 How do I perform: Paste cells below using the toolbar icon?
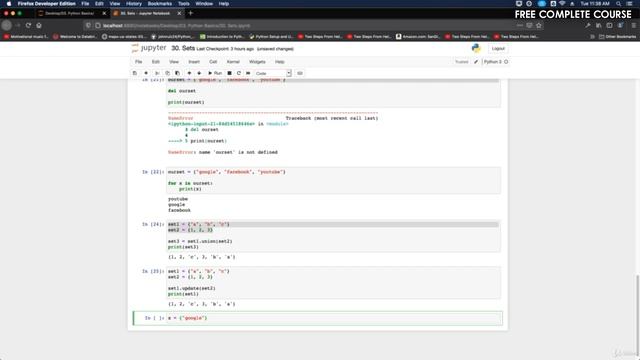tap(178, 73)
